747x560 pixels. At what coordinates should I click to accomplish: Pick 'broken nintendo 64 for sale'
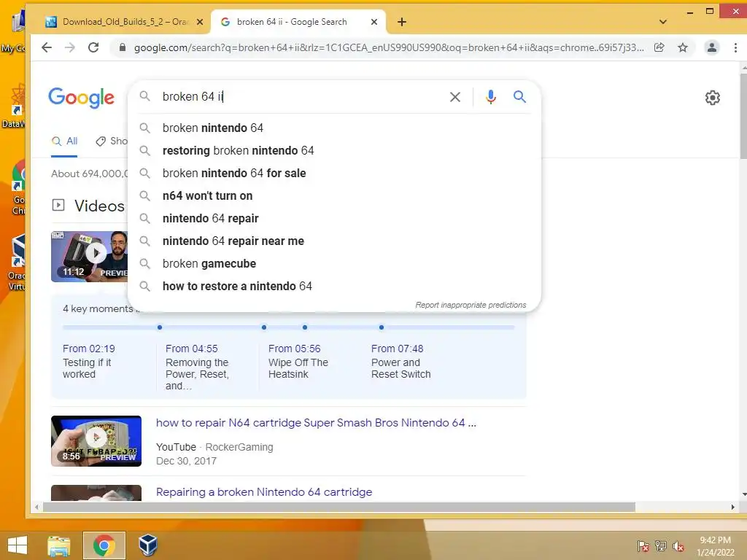(334, 173)
